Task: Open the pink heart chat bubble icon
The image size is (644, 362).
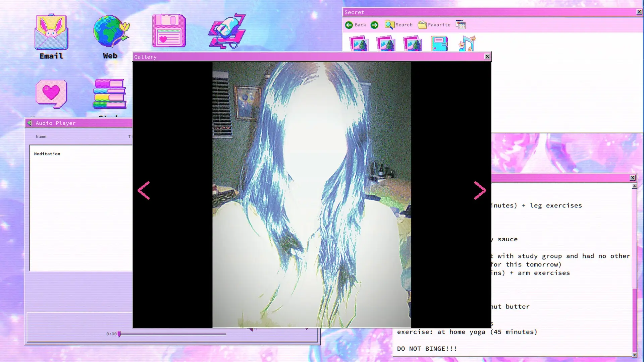Action: click(51, 94)
